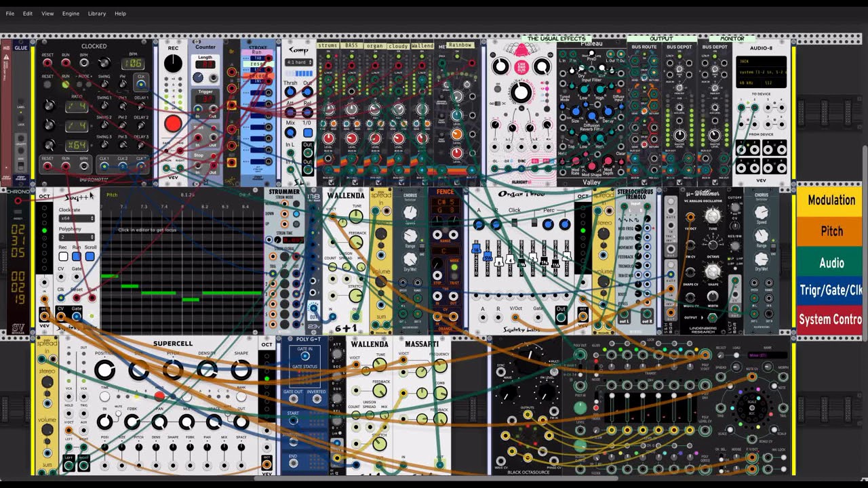Click the CLK jack on Clocked module
Screen dimensions: 868x488
(142, 85)
